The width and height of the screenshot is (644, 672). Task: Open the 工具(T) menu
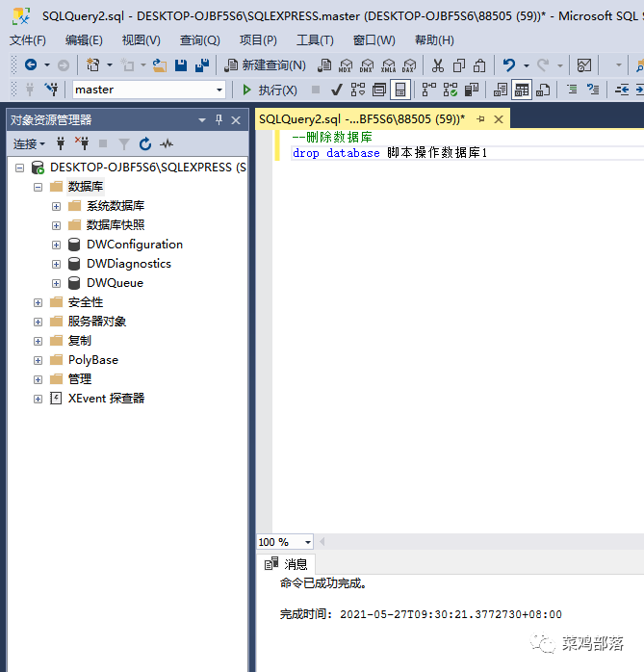pyautogui.click(x=315, y=40)
